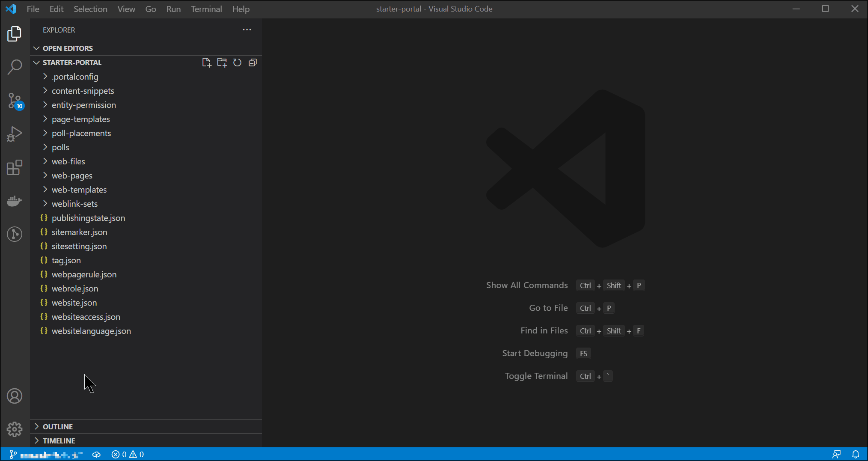Viewport: 868px width, 461px height.
Task: Open the Search view in activity bar
Action: tap(15, 67)
